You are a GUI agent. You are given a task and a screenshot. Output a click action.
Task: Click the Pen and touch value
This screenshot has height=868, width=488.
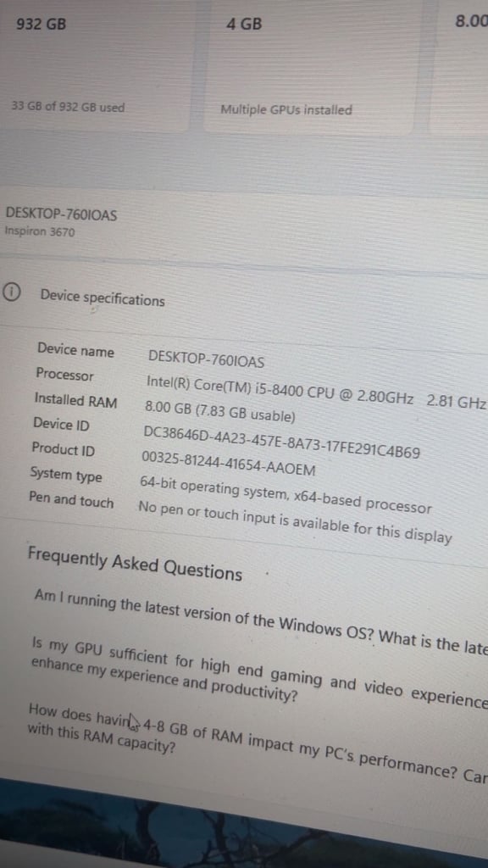coord(295,521)
